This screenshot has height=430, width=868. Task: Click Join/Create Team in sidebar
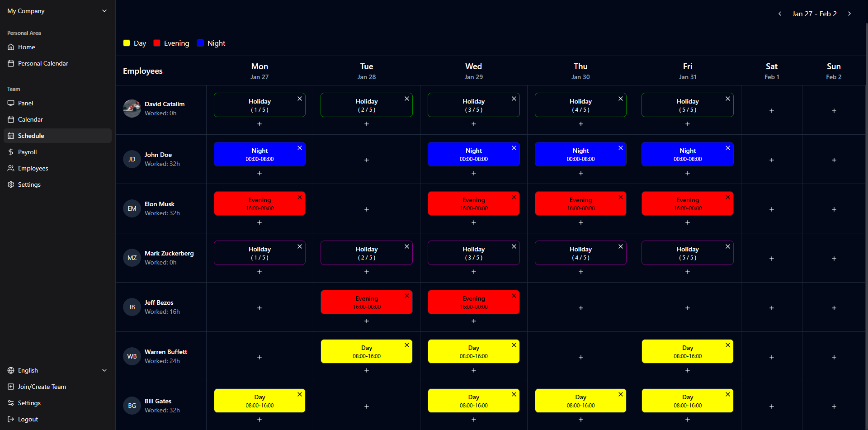click(x=42, y=387)
